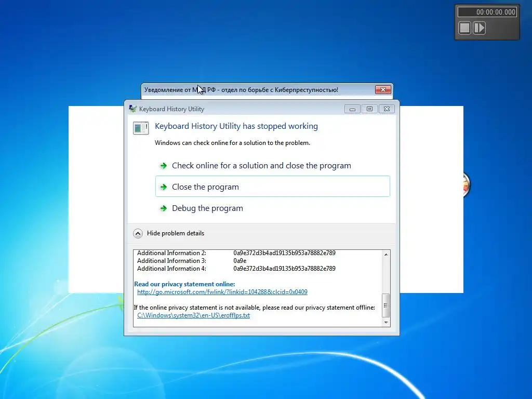The height and width of the screenshot is (399, 532).
Task: Click the crashed program icon beside the heading
Action: pos(141,128)
